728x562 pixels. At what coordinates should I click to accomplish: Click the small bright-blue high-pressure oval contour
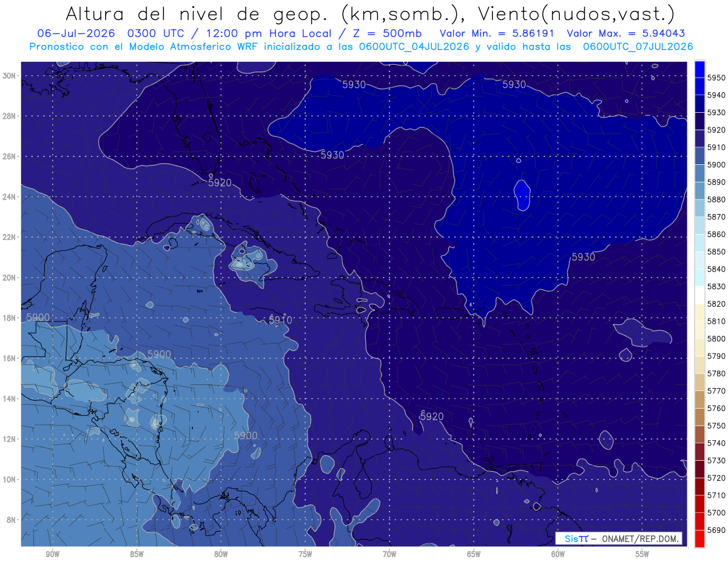[522, 195]
